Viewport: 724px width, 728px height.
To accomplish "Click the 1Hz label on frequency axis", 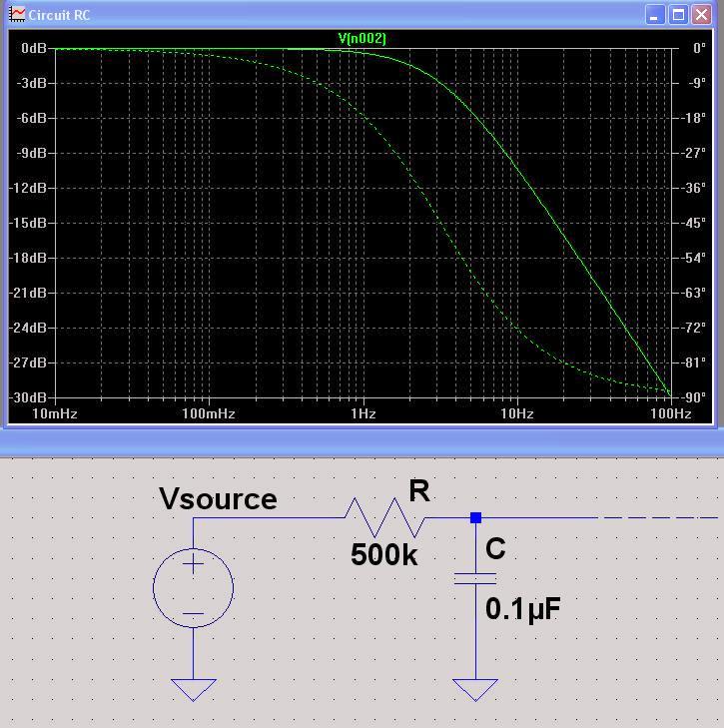I will (x=362, y=413).
